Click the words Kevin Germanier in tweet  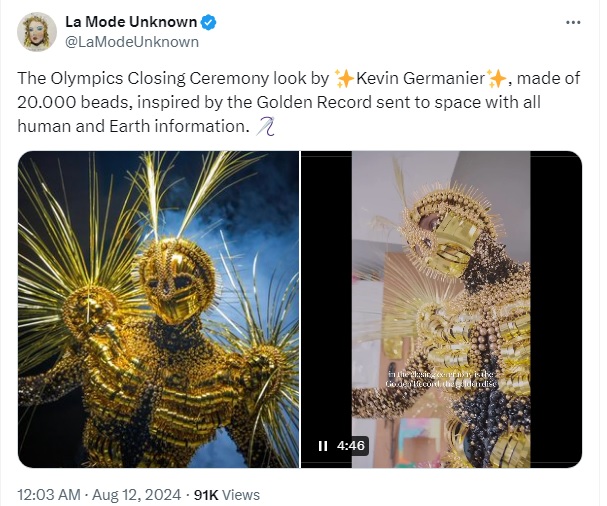click(420, 79)
